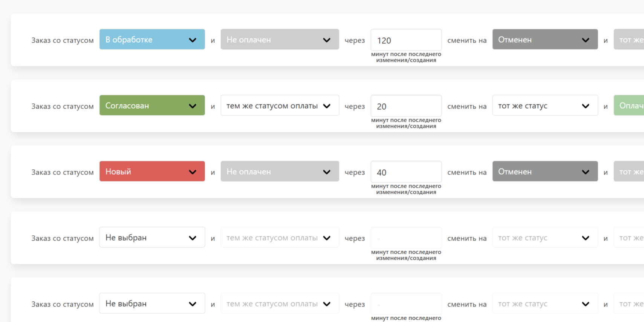The height and width of the screenshot is (322, 644).
Task: Click the minutes field containing 120
Action: (406, 40)
